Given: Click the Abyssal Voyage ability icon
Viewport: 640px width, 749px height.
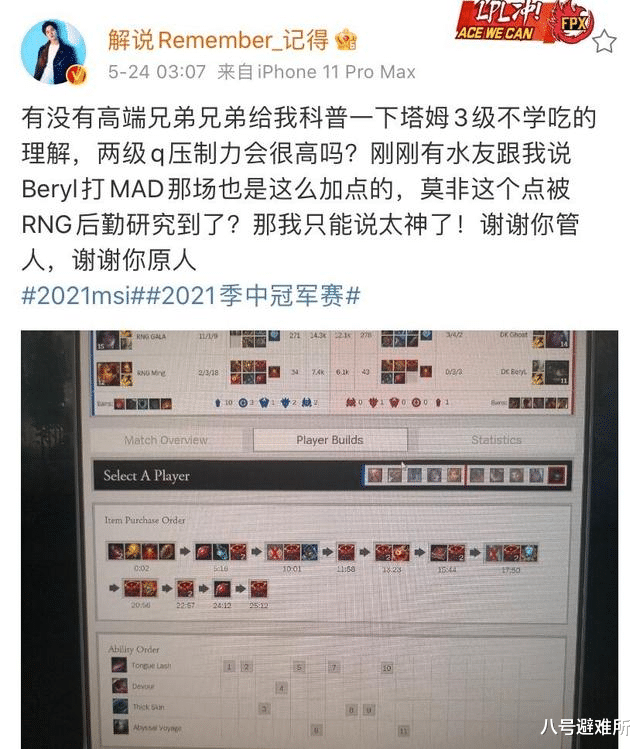Looking at the screenshot, I should click(120, 727).
